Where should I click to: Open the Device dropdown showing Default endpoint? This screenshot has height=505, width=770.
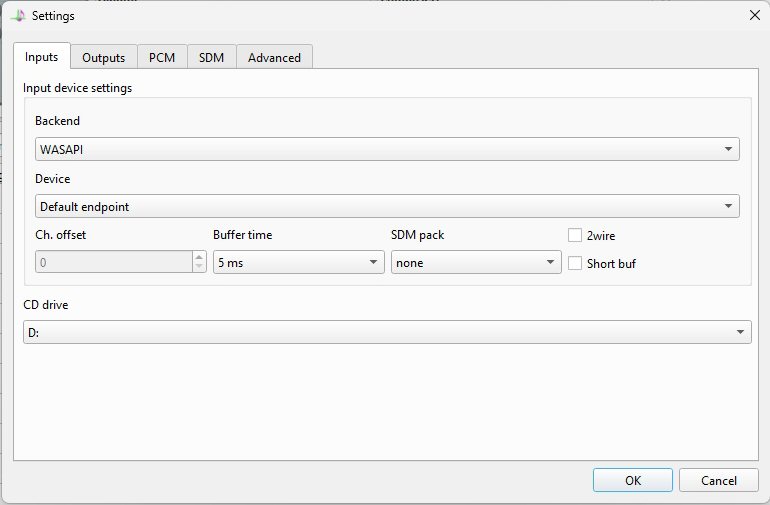click(x=386, y=206)
